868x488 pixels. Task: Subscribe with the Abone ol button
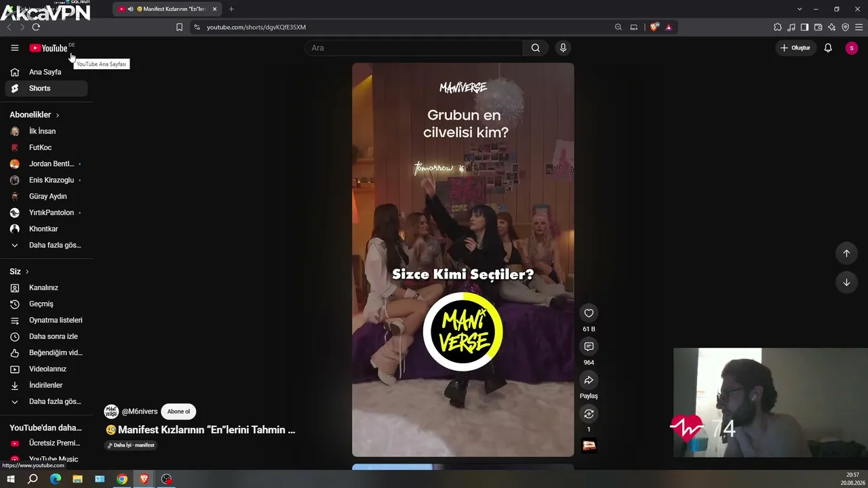(179, 411)
